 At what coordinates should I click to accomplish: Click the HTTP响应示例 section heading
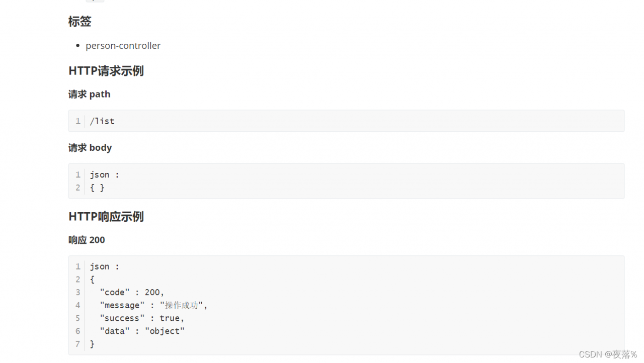coord(106,217)
